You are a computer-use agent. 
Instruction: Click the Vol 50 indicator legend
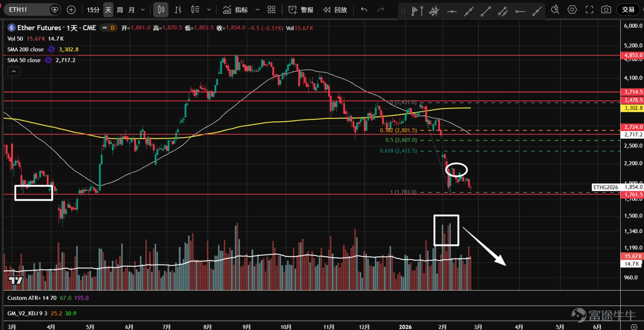(15, 39)
